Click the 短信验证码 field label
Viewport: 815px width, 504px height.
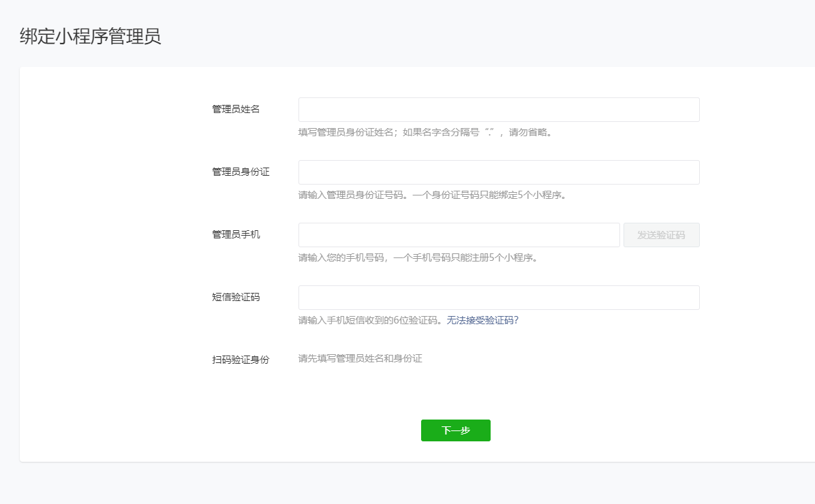(x=236, y=297)
